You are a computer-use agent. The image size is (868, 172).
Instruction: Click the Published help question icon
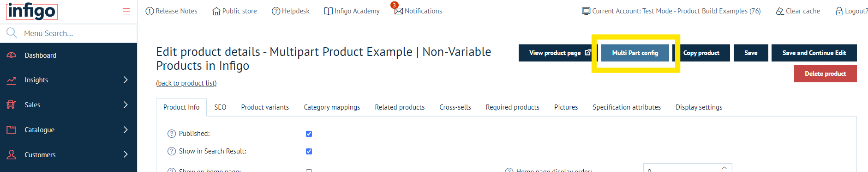click(172, 134)
